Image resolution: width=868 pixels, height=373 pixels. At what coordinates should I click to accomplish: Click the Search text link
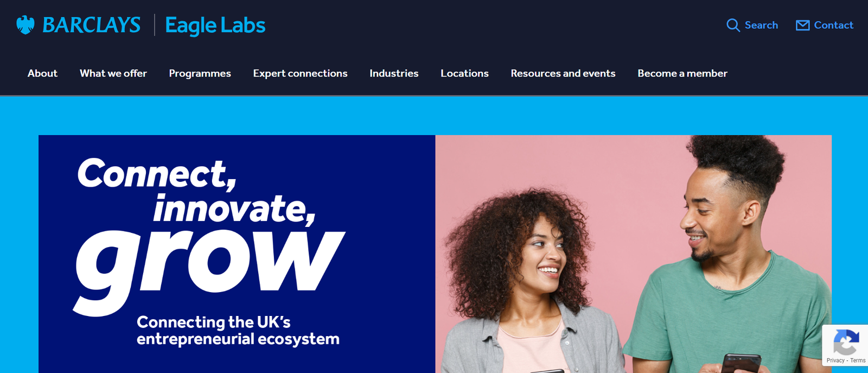[x=761, y=26]
